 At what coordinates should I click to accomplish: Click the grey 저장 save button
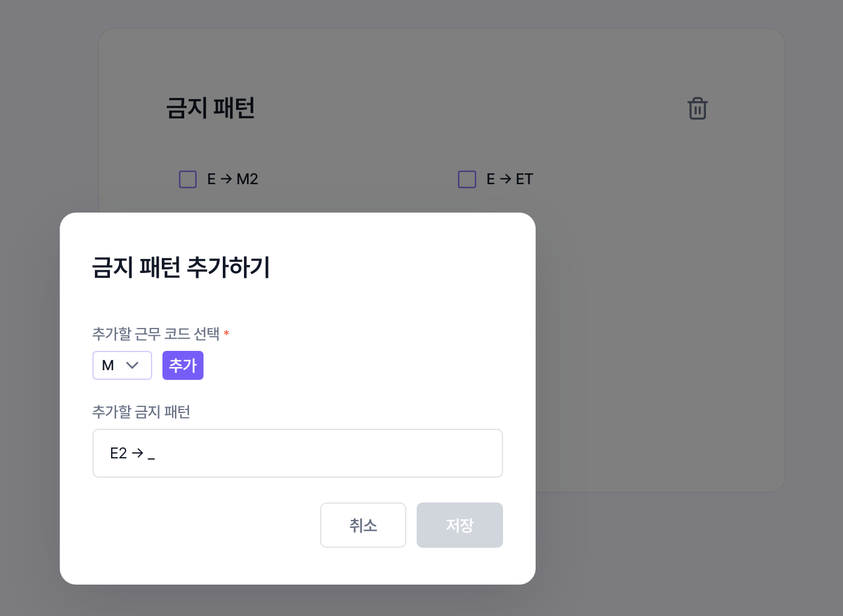pyautogui.click(x=460, y=525)
